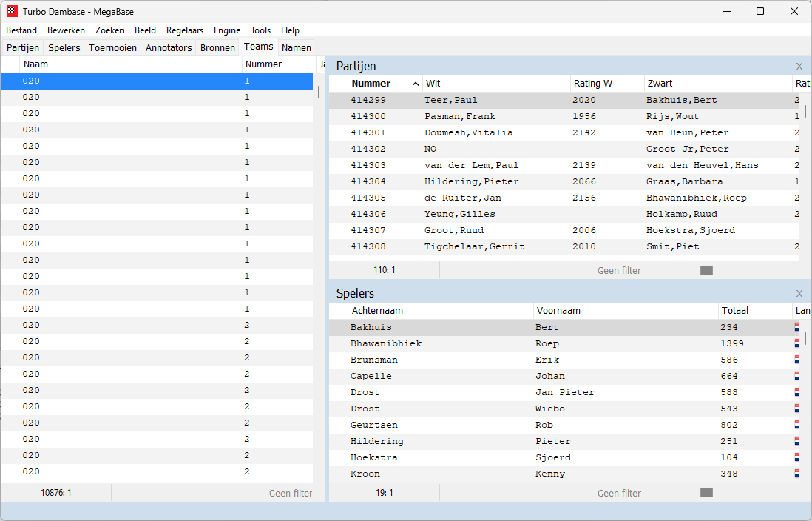Select game 414300 Pasman,Frank
Viewport: 812px width, 521px height.
click(564, 116)
